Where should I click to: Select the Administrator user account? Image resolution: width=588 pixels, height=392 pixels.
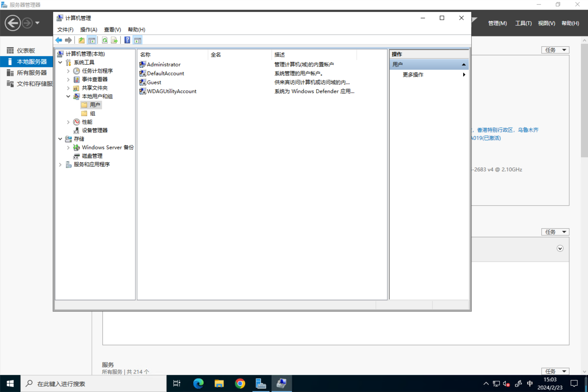163,64
